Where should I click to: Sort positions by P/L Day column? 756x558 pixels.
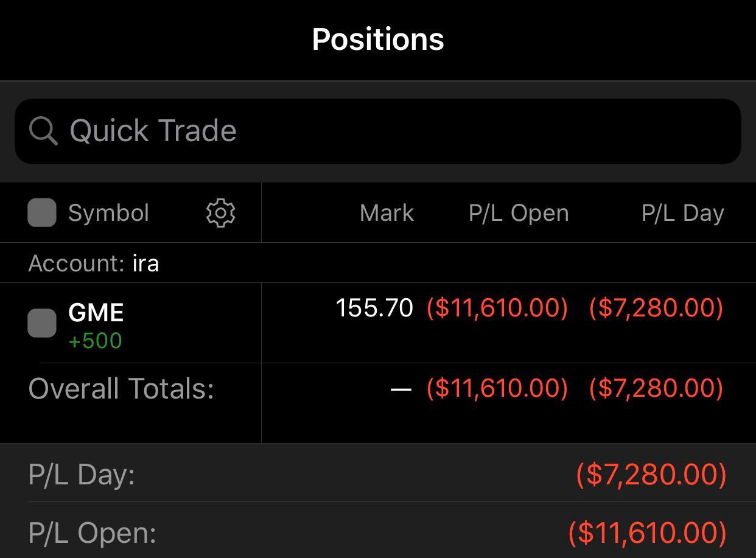[682, 213]
